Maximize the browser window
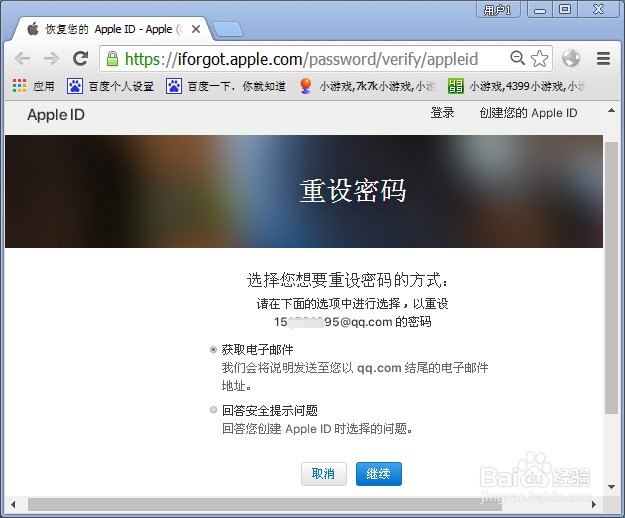The height and width of the screenshot is (518, 625). [x=565, y=10]
